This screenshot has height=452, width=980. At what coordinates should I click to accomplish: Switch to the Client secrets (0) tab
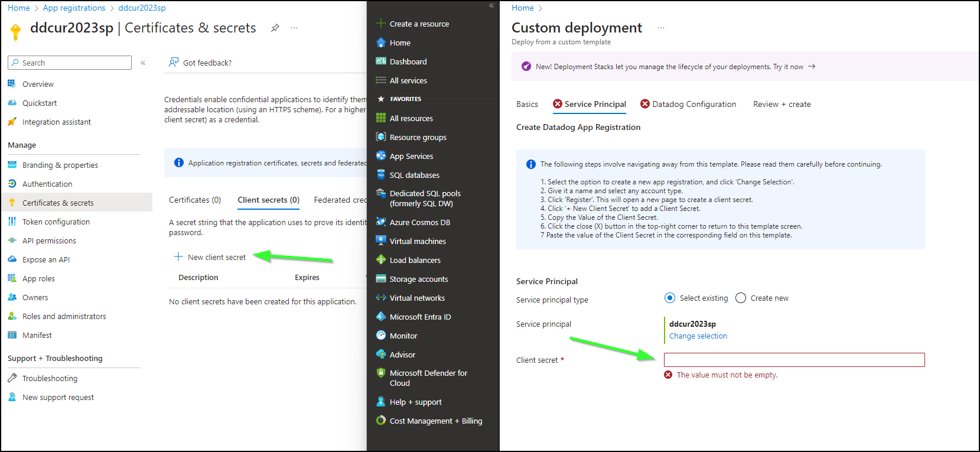[269, 200]
